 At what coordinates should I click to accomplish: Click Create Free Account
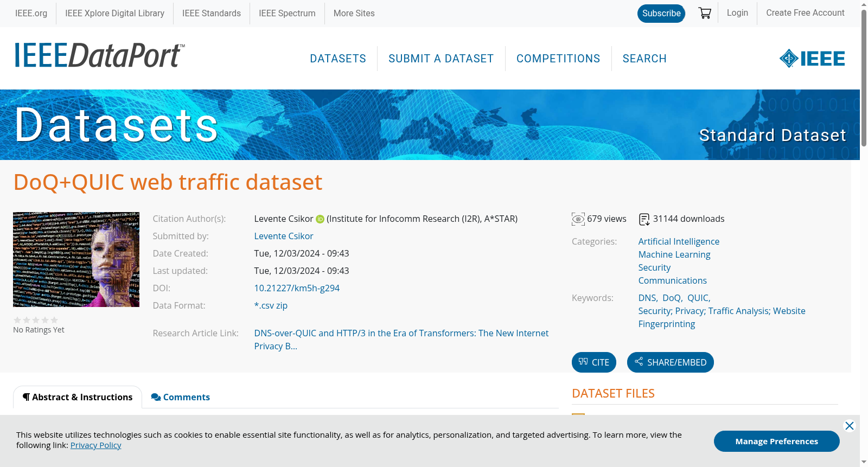pos(805,13)
